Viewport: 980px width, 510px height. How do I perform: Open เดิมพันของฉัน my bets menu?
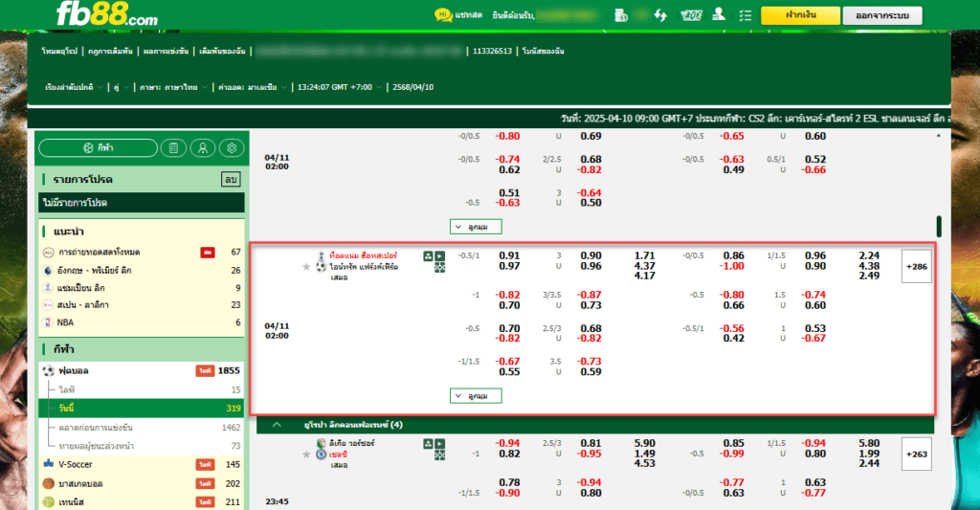click(222, 52)
